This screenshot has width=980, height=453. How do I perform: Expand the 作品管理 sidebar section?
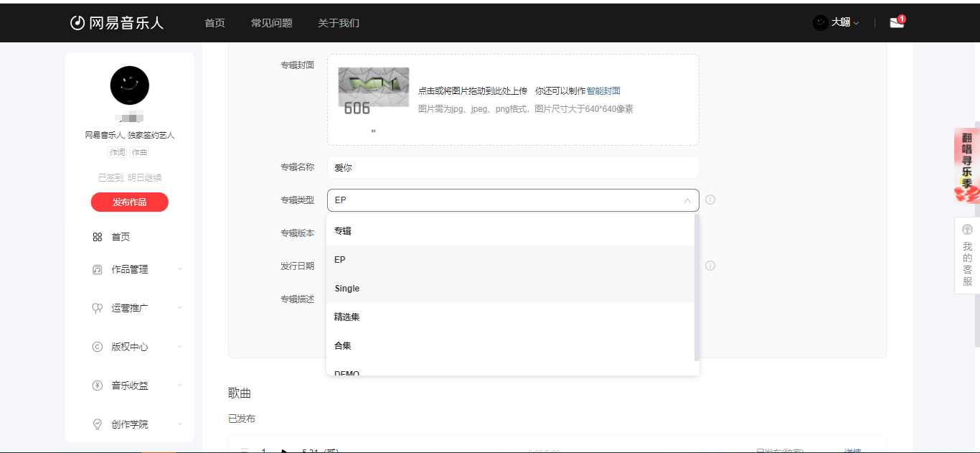pyautogui.click(x=179, y=269)
